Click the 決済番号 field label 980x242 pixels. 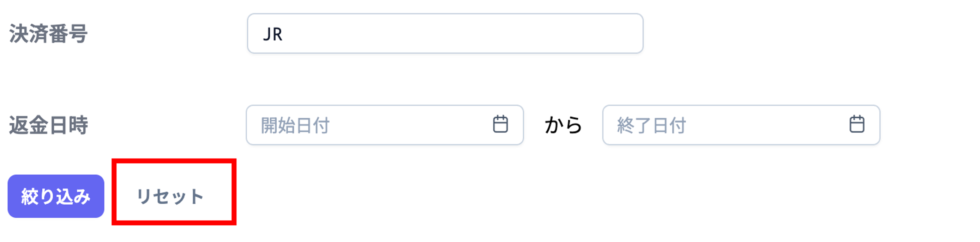pyautogui.click(x=48, y=34)
